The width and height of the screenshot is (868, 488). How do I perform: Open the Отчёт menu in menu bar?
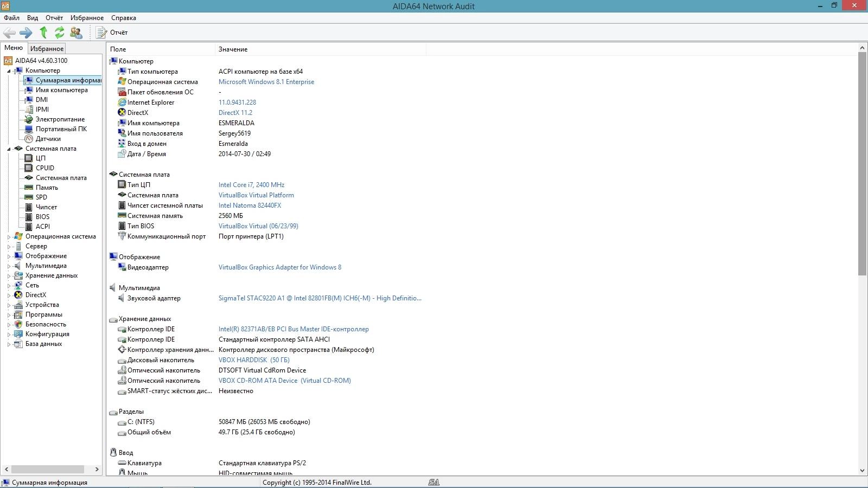(54, 18)
